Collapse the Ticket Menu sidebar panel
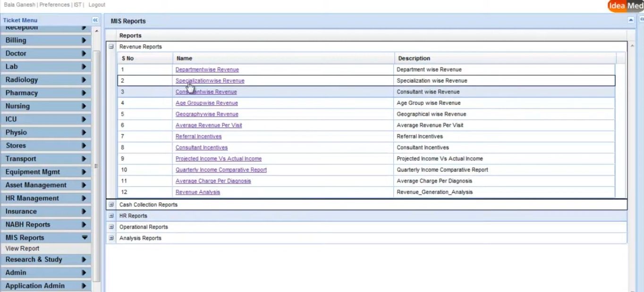Image resolution: width=644 pixels, height=292 pixels. pyautogui.click(x=95, y=20)
